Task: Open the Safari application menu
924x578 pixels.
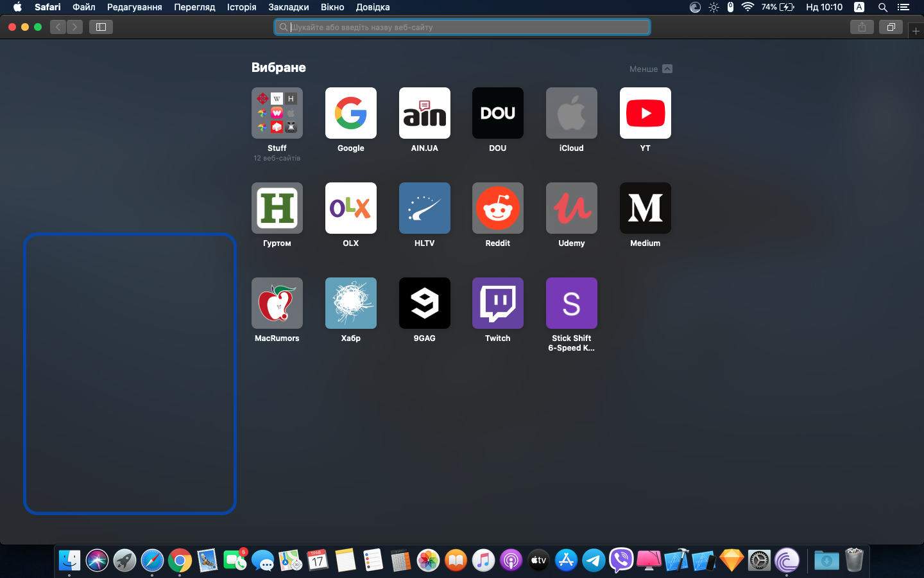Action: pos(47,7)
